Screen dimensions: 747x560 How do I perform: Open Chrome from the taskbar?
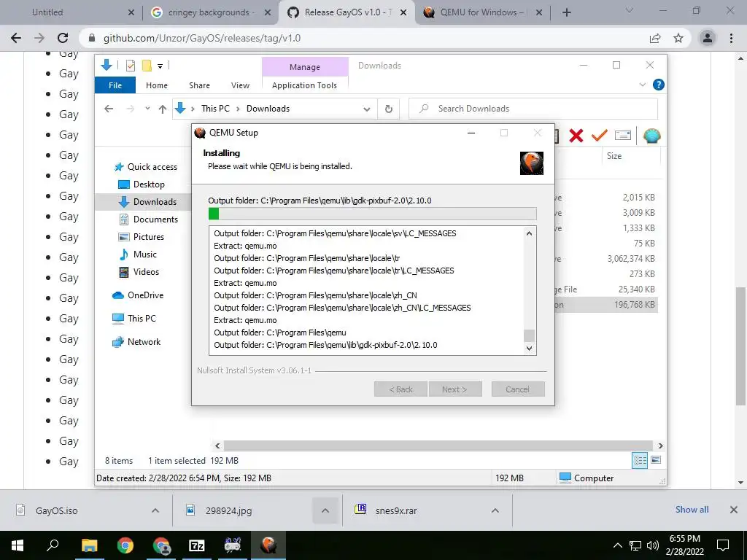[x=125, y=545]
